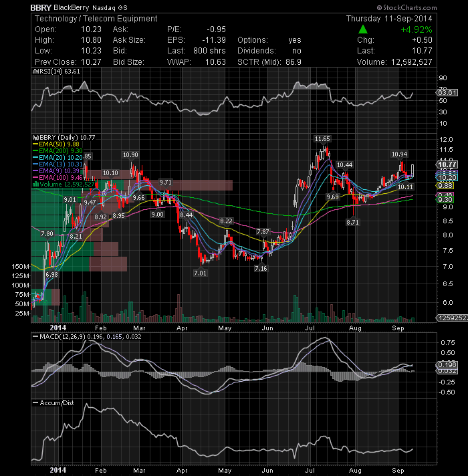Click the Dividends value no
The height and width of the screenshot is (476, 468).
pyautogui.click(x=297, y=51)
